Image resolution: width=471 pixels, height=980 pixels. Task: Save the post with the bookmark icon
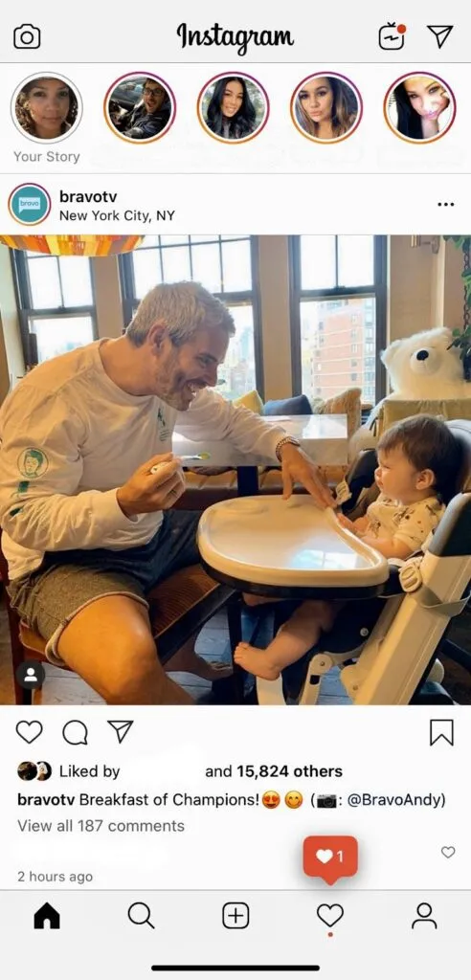point(441,732)
